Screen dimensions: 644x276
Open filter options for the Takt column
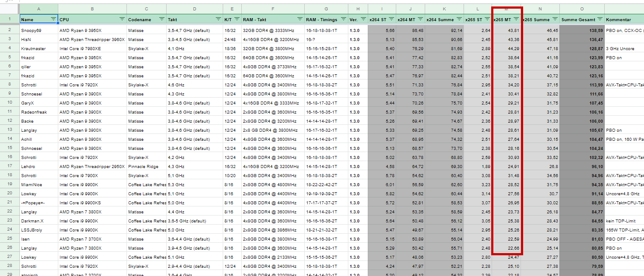click(218, 19)
